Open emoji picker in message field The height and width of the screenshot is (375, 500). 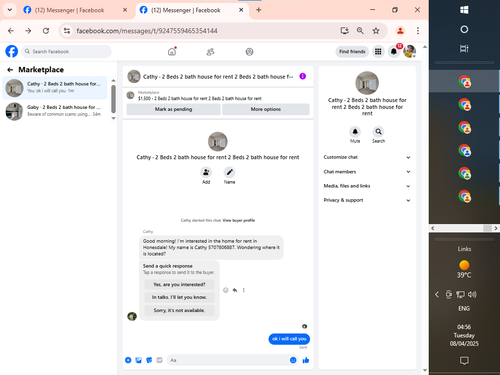(x=293, y=360)
